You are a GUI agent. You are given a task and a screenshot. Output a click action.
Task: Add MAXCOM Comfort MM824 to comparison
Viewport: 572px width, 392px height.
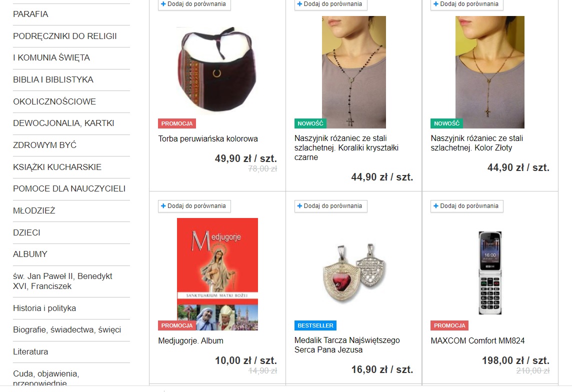pyautogui.click(x=466, y=206)
